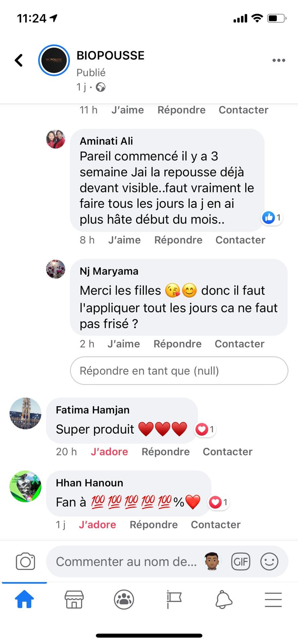
Task: Open the emoji smiley picker
Action: click(269, 561)
